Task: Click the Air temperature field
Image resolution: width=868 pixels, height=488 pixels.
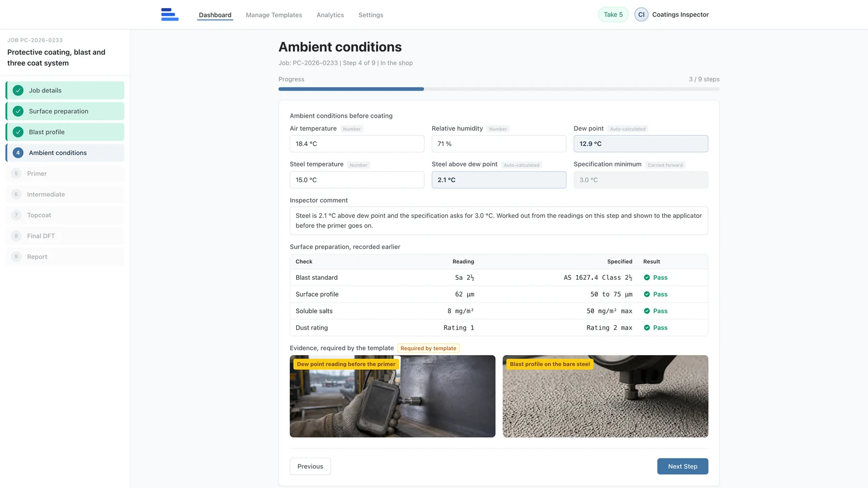Action: [x=357, y=144]
